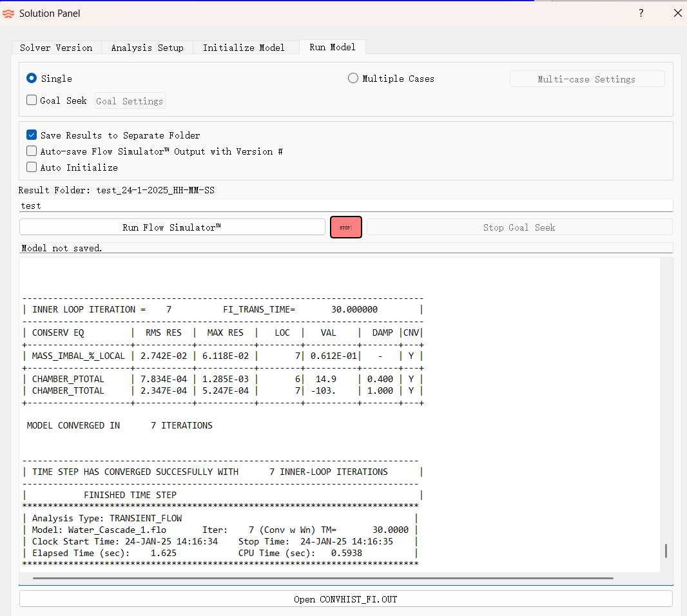
Task: Click the Goal Settings button
Action: (x=130, y=100)
